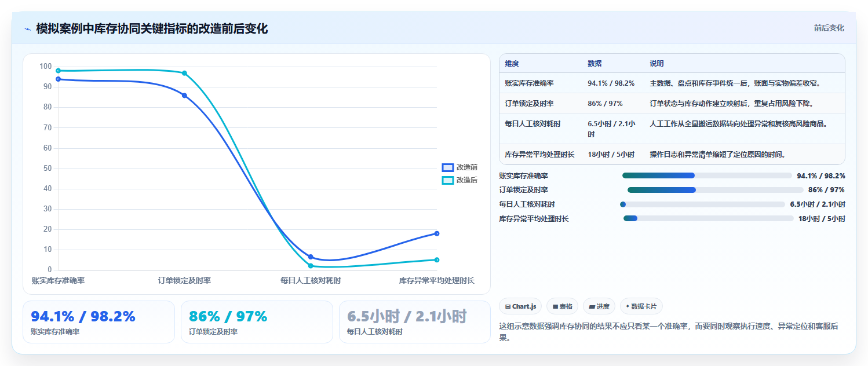Click table cell 94.1% / 98.2%
Viewport: 868px width, 366px height.
611,83
